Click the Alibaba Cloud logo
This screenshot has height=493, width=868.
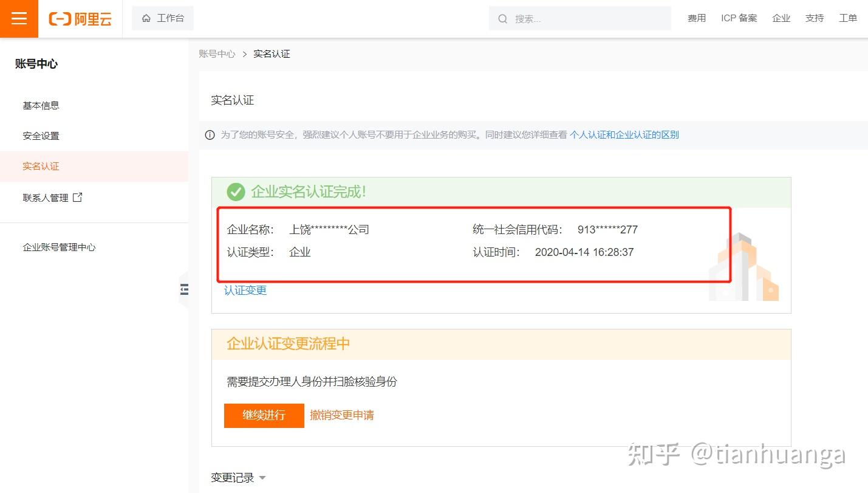point(80,19)
